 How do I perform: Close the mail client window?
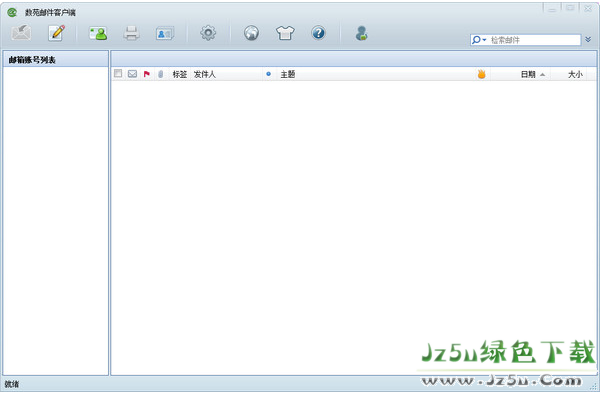point(588,8)
